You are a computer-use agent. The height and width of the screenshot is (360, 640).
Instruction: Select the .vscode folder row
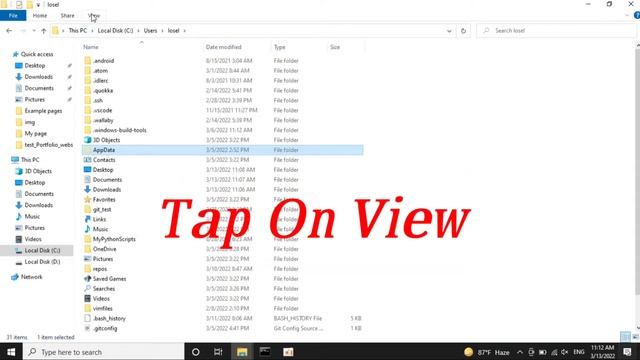[223, 110]
